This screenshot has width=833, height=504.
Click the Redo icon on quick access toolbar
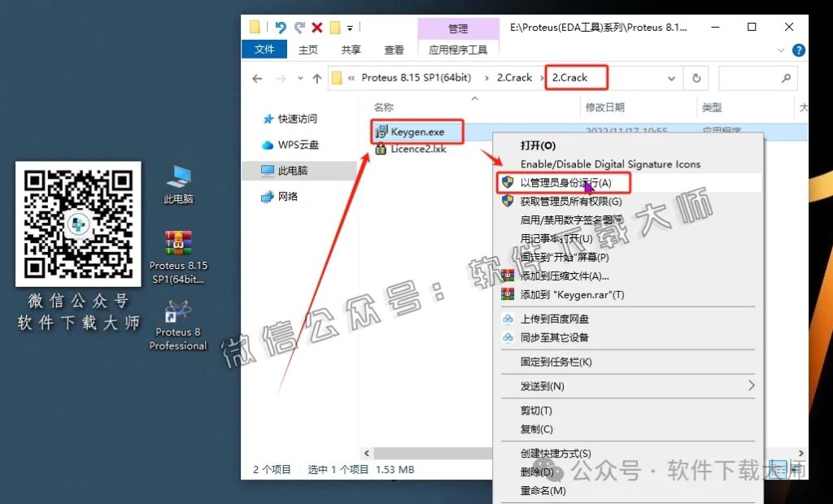tap(301, 28)
